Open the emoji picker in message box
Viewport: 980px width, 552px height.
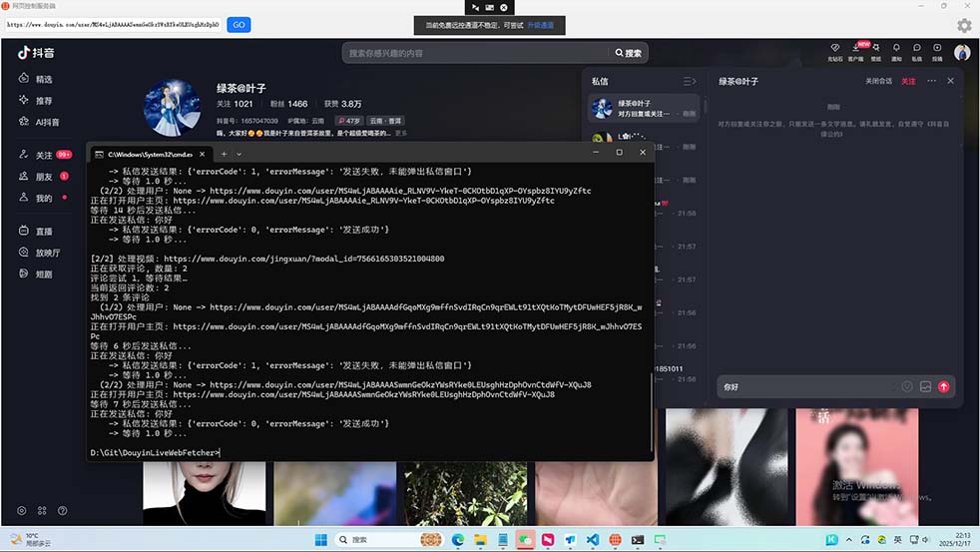pyautogui.click(x=907, y=386)
